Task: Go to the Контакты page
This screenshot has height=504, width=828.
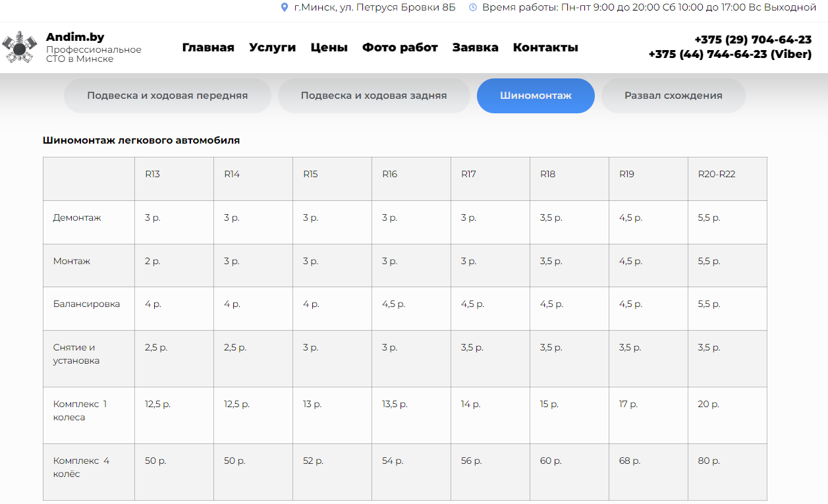Action: click(545, 47)
